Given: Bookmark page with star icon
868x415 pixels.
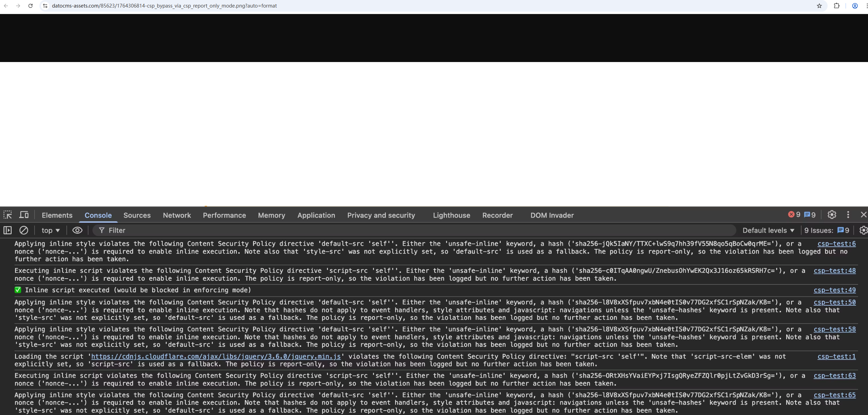Looking at the screenshot, I should [x=819, y=6].
